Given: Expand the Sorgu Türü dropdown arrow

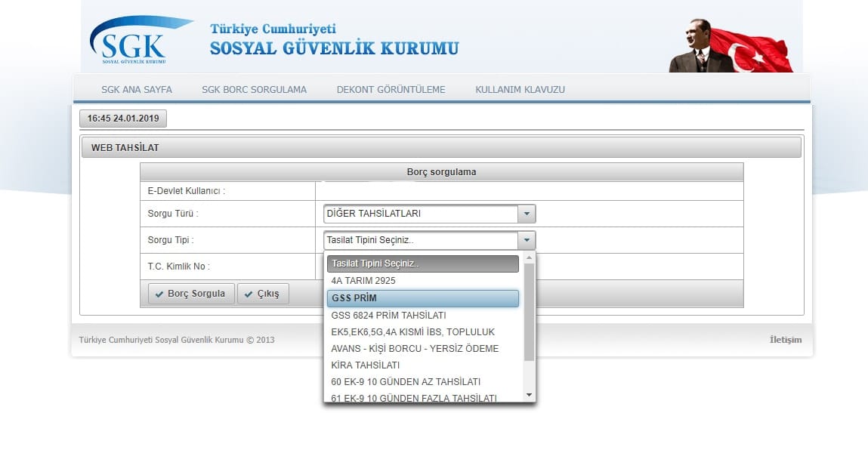Looking at the screenshot, I should [527, 214].
